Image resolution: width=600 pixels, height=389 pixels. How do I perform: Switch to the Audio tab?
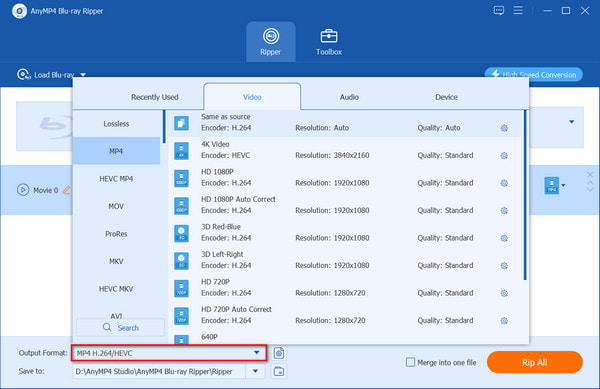point(349,97)
